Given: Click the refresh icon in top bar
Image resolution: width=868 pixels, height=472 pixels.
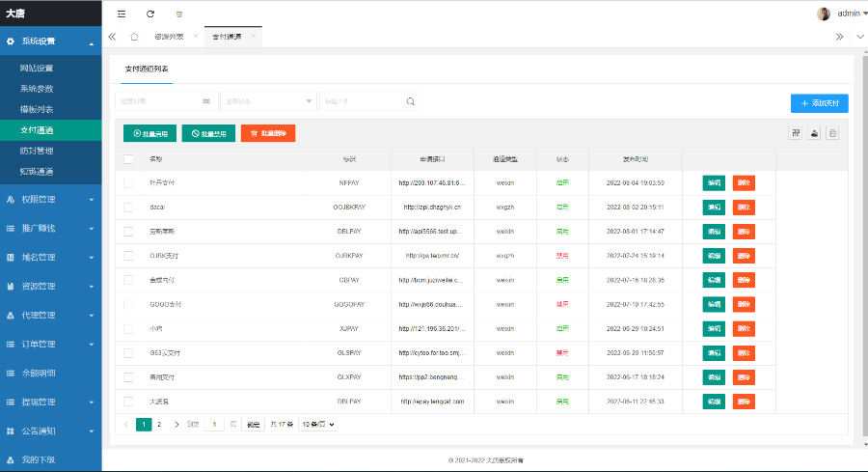Looking at the screenshot, I should (150, 14).
